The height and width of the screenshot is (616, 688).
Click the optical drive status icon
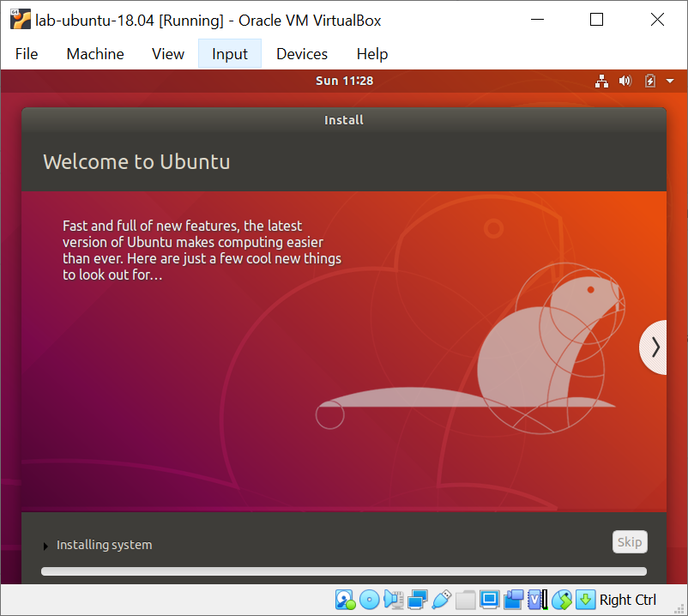370,600
